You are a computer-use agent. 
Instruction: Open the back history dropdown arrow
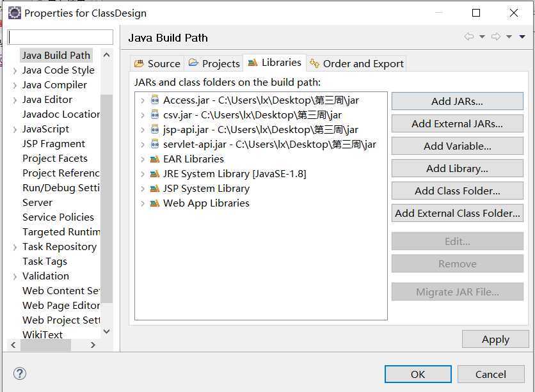click(x=482, y=37)
